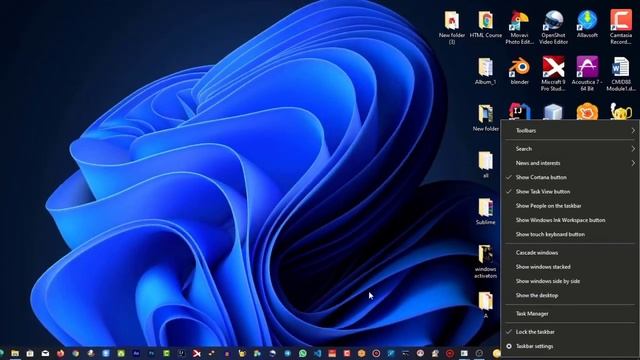Open File Explorer from the taskbar
The height and width of the screenshot is (360, 640).
(15, 353)
